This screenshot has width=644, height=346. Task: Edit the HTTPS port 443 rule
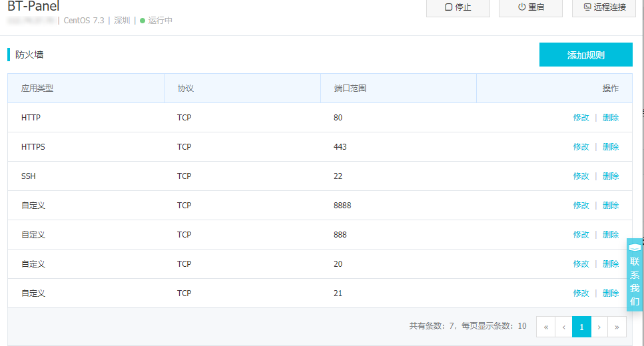[581, 147]
